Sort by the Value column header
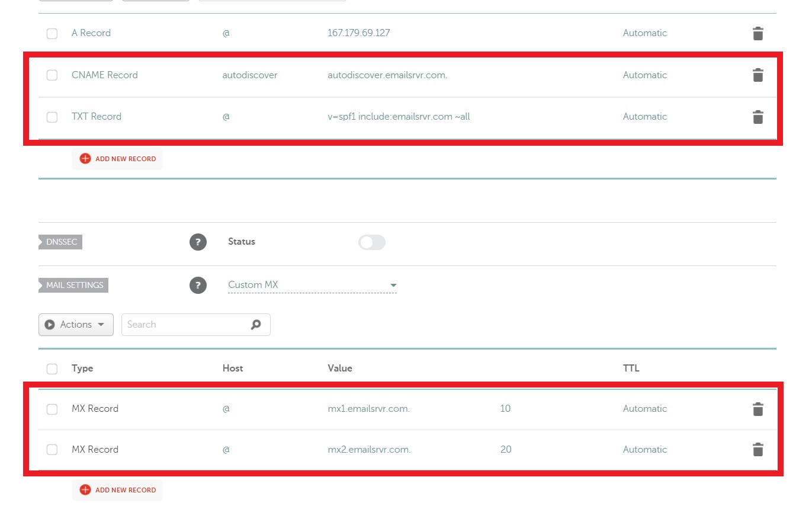This screenshot has height=506, width=812. 340,368
